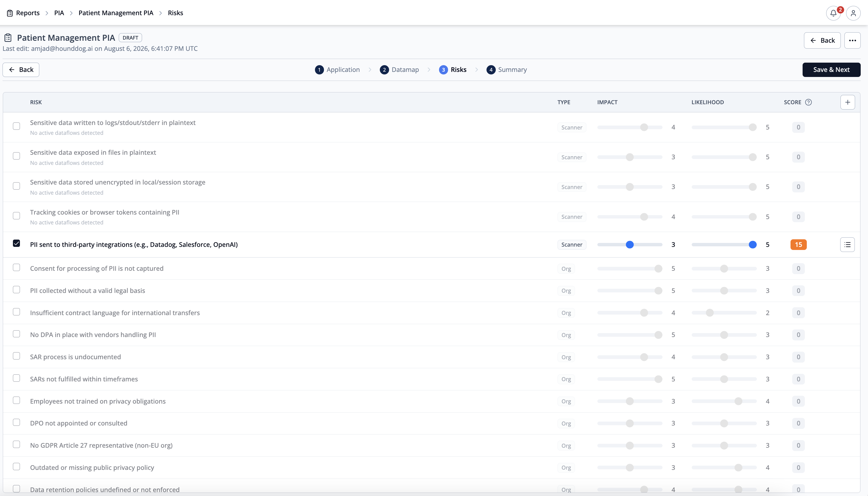This screenshot has height=496, width=868.
Task: Go to the Summary step
Action: pos(506,70)
